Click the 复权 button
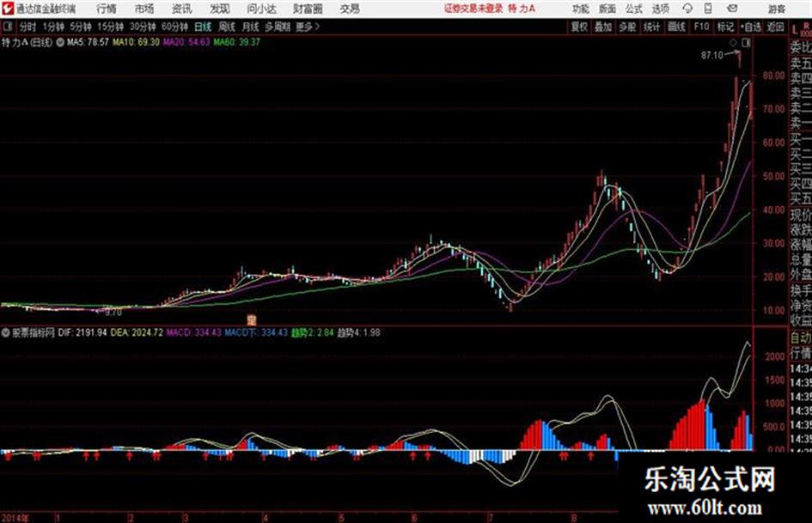This screenshot has width=812, height=523. pos(579,27)
